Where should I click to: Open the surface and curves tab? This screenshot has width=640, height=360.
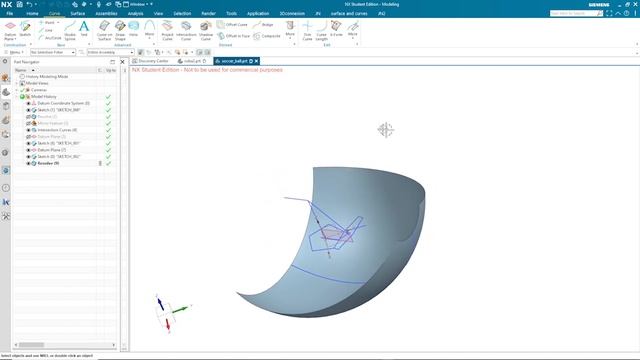click(x=349, y=13)
